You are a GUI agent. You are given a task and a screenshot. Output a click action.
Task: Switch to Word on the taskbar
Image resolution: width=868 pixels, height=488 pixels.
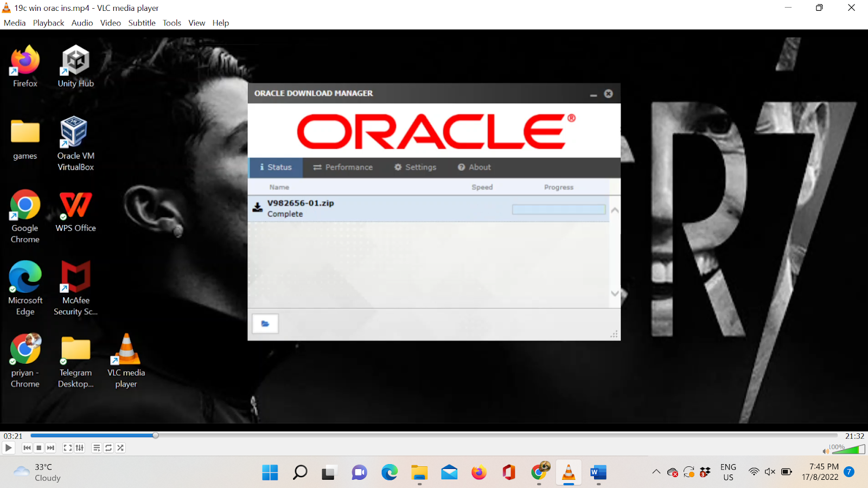coord(598,473)
